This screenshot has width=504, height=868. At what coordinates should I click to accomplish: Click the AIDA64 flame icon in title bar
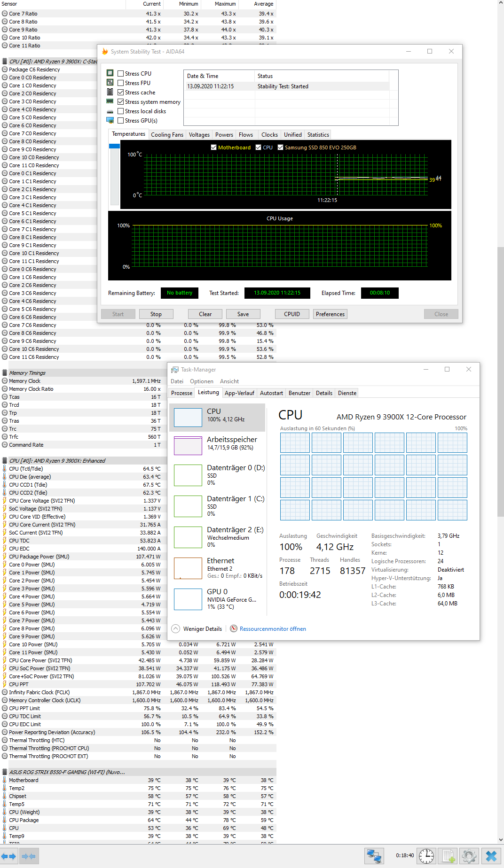[105, 51]
